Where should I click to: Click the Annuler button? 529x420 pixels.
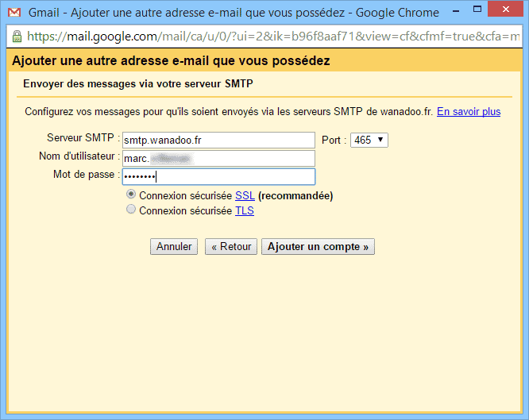(174, 247)
